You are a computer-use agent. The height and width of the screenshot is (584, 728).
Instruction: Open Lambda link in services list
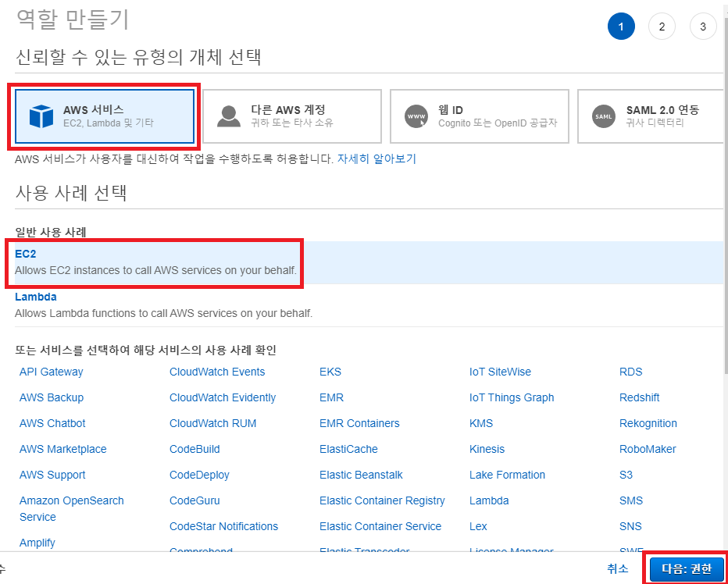click(489, 501)
